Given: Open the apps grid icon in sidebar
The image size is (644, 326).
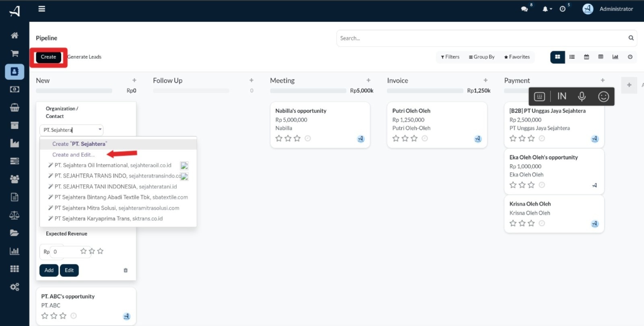Looking at the screenshot, I should [14, 269].
